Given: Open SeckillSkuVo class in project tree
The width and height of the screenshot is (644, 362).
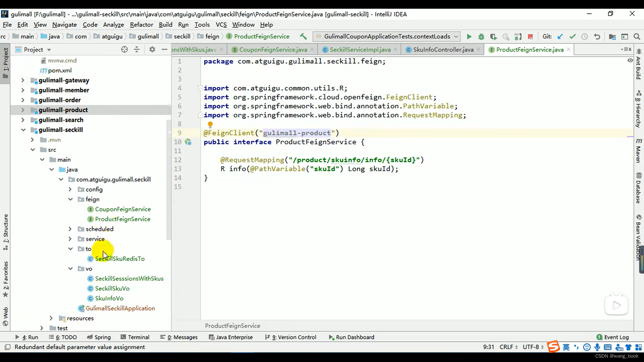Looking at the screenshot, I should (112, 288).
